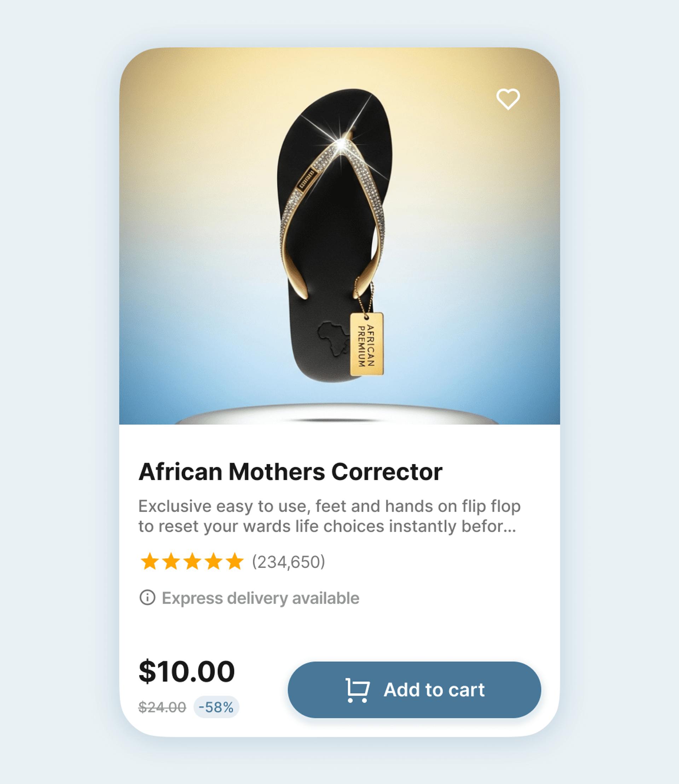Click the $10.00 current price
Screen dimensions: 679x784
(x=187, y=672)
